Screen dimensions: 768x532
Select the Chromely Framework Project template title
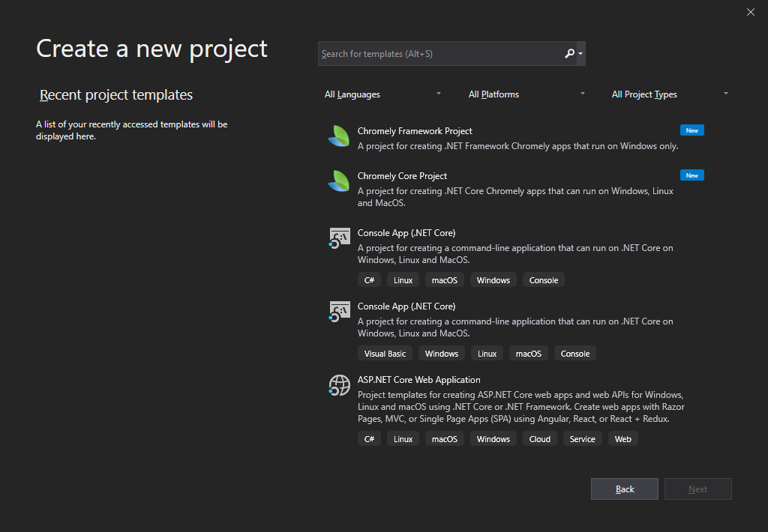[414, 130]
